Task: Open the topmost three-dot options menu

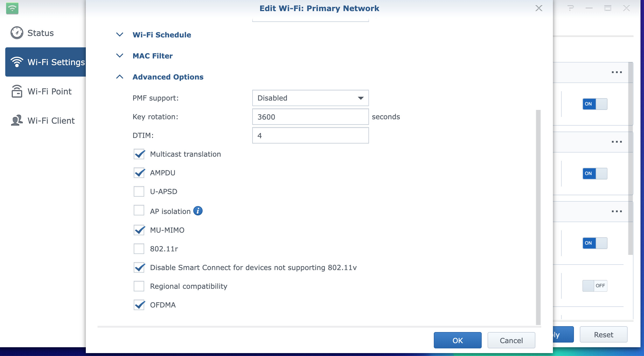Action: (x=617, y=72)
